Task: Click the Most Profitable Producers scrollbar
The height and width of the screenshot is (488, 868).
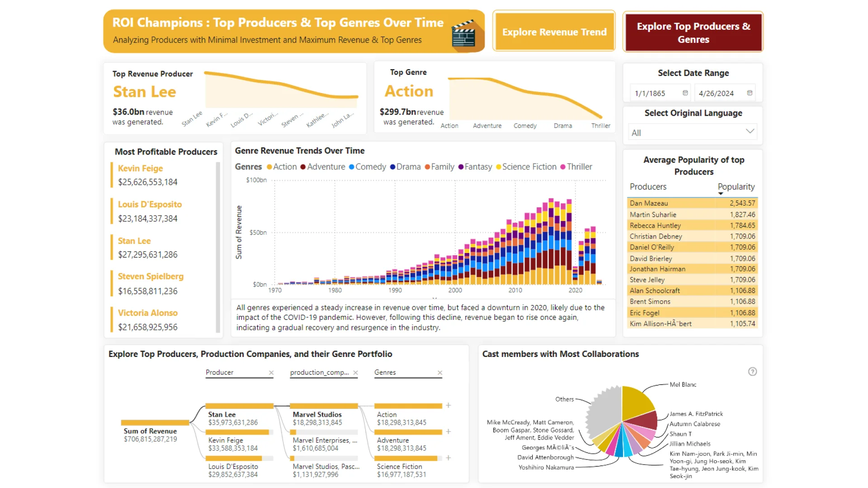Action: (218, 247)
